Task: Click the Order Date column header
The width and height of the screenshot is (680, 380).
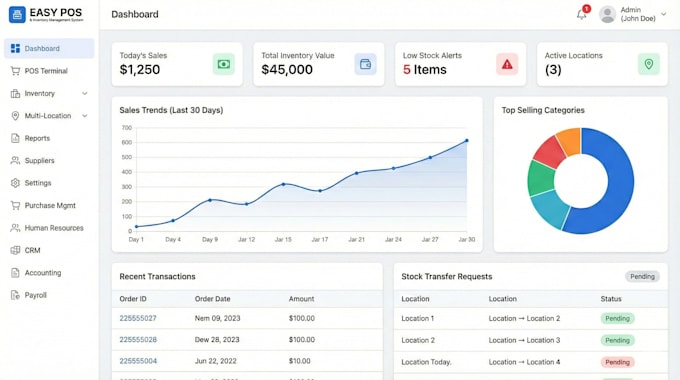Action: (x=212, y=299)
